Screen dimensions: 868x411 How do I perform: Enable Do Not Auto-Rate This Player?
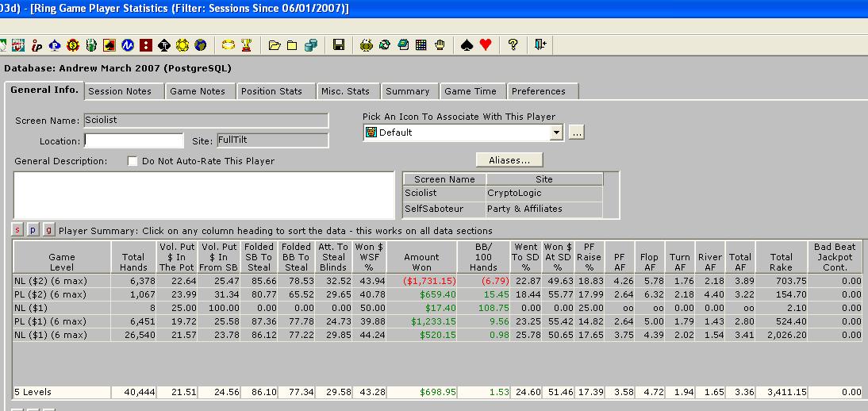[133, 161]
